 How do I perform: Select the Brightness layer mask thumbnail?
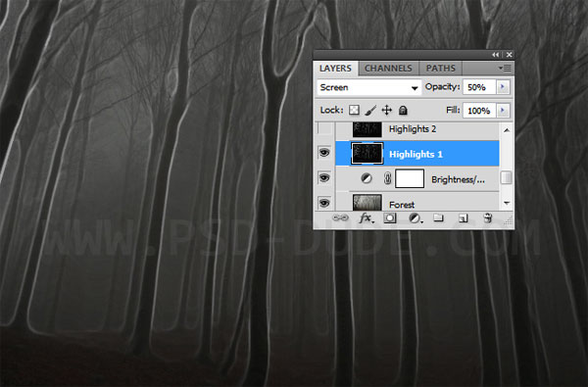click(x=410, y=178)
